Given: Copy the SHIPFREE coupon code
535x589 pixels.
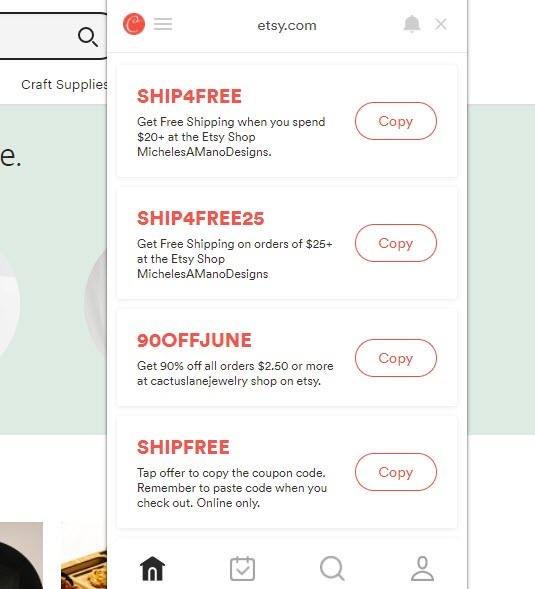Looking at the screenshot, I should [x=396, y=472].
